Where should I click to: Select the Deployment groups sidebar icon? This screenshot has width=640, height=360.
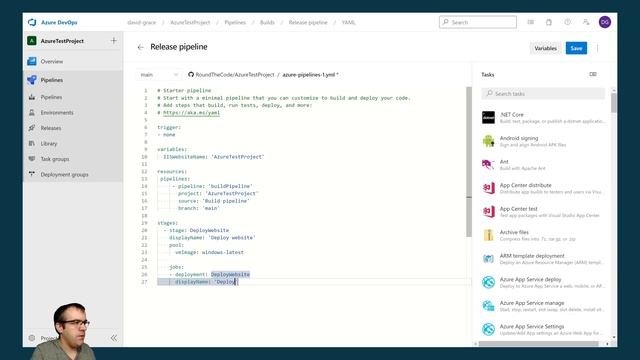click(x=32, y=174)
